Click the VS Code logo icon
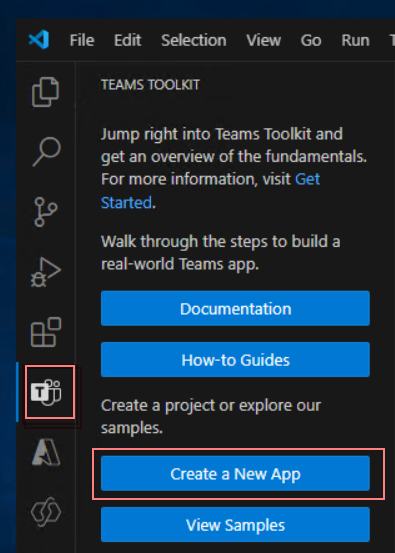Viewport: 395px width, 553px height. coord(39,40)
